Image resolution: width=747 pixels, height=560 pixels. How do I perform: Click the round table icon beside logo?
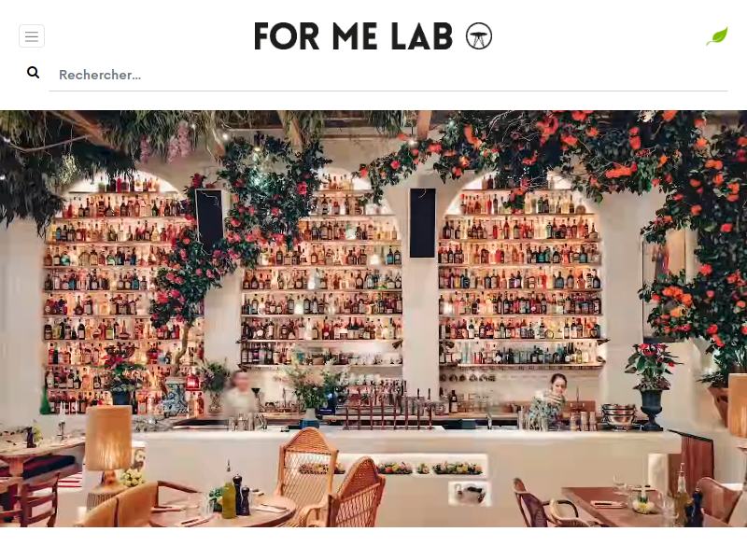tap(479, 36)
